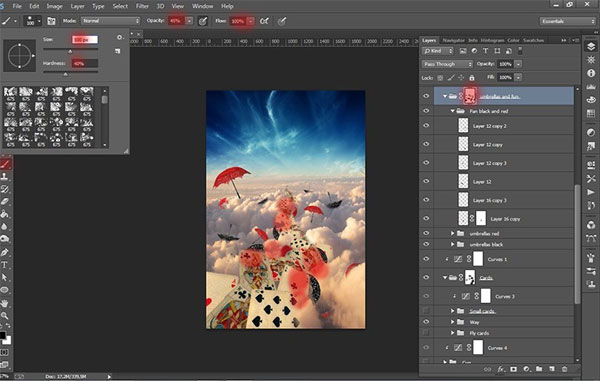This screenshot has height=381, width=600.
Task: Toggle layer filtering on/off switch
Action: [x=520, y=50]
